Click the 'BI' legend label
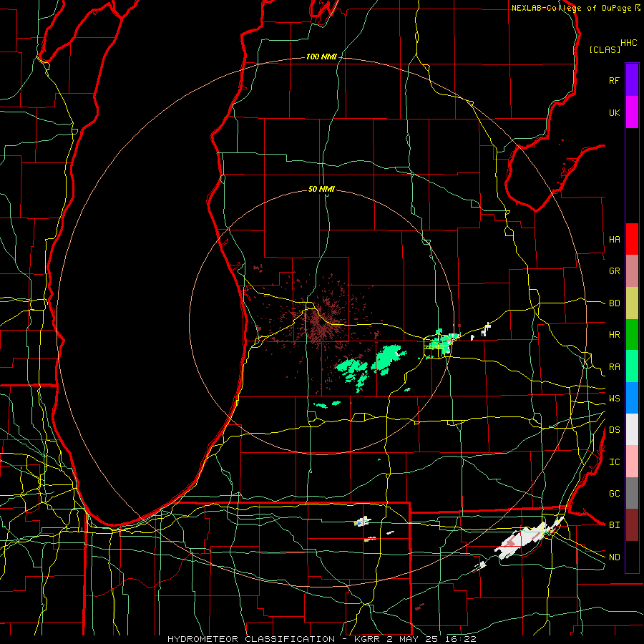The height and width of the screenshot is (644, 644). [614, 525]
